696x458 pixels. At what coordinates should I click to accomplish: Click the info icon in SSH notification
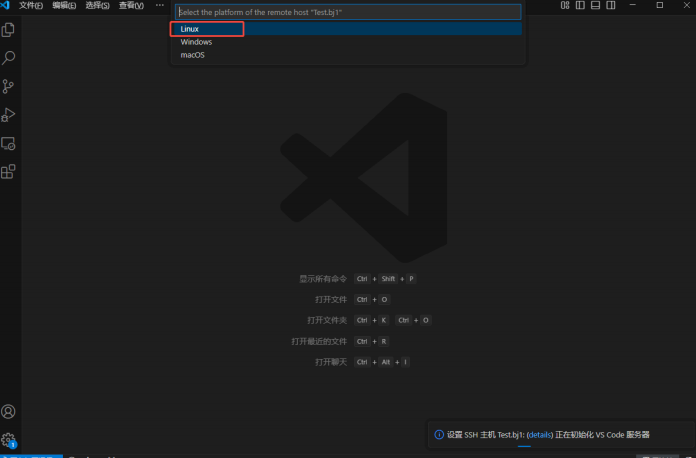coord(439,434)
